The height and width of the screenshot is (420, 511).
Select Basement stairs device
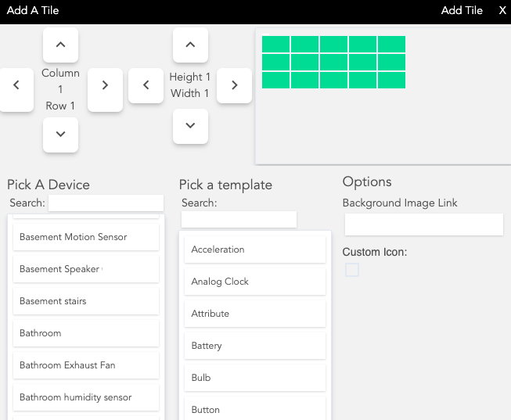(x=86, y=301)
